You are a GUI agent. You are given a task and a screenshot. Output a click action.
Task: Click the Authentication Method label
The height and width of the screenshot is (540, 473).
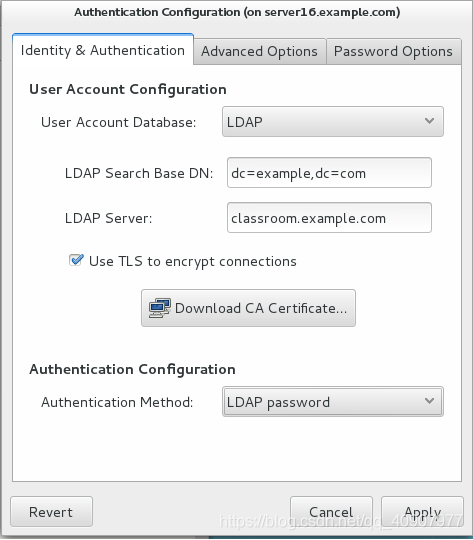pyautogui.click(x=117, y=402)
